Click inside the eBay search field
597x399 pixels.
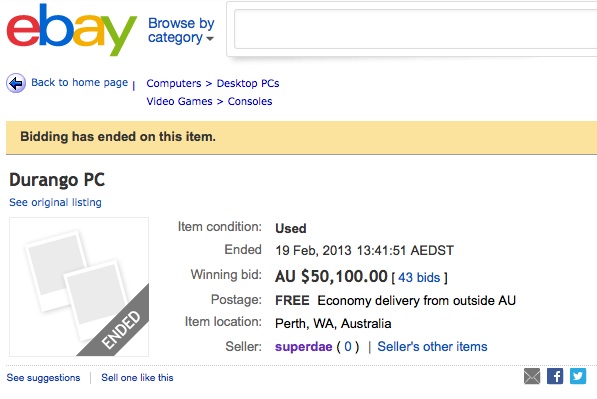click(415, 29)
